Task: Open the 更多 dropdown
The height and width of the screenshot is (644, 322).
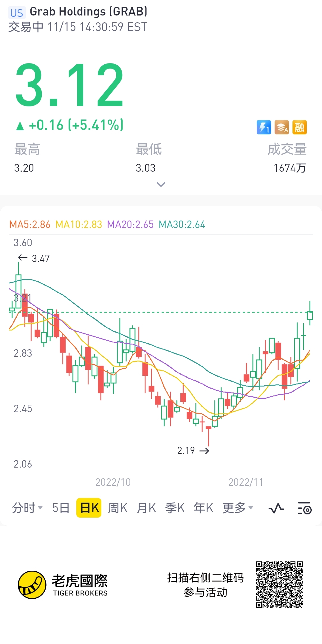Action: (x=238, y=508)
